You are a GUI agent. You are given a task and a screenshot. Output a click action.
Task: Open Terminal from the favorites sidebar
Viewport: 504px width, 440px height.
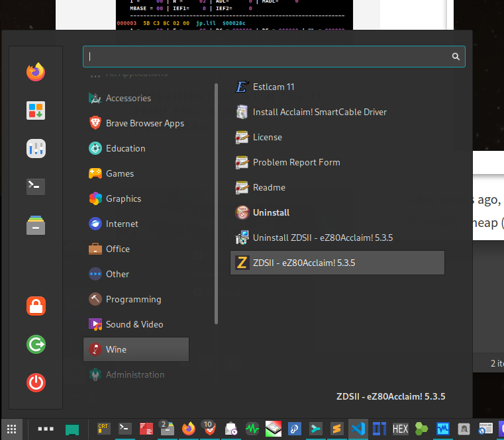point(36,187)
